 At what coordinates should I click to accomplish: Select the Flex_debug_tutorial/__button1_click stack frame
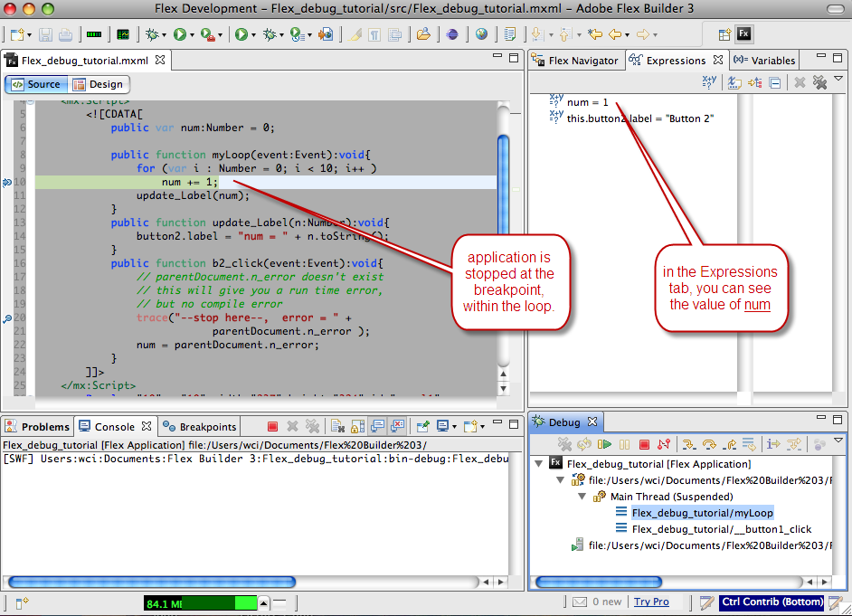(721, 529)
